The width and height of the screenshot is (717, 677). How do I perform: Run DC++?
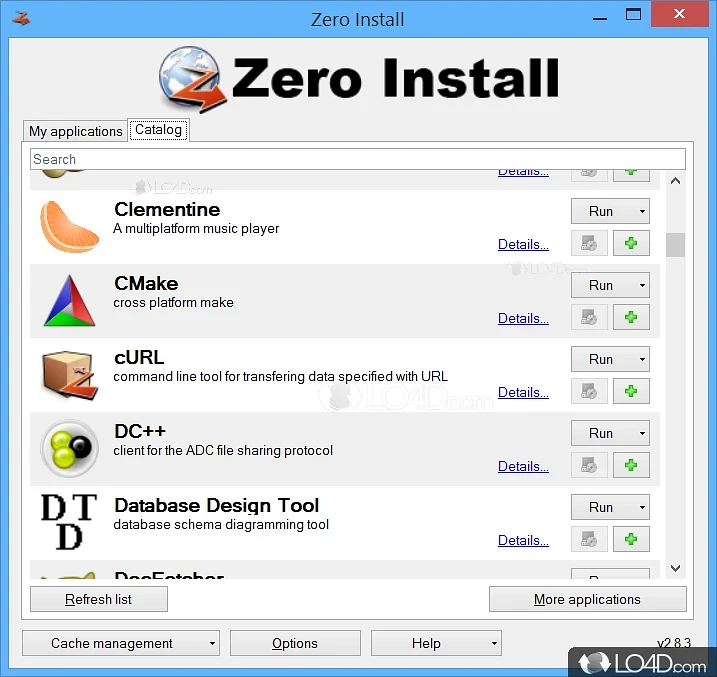(600, 433)
